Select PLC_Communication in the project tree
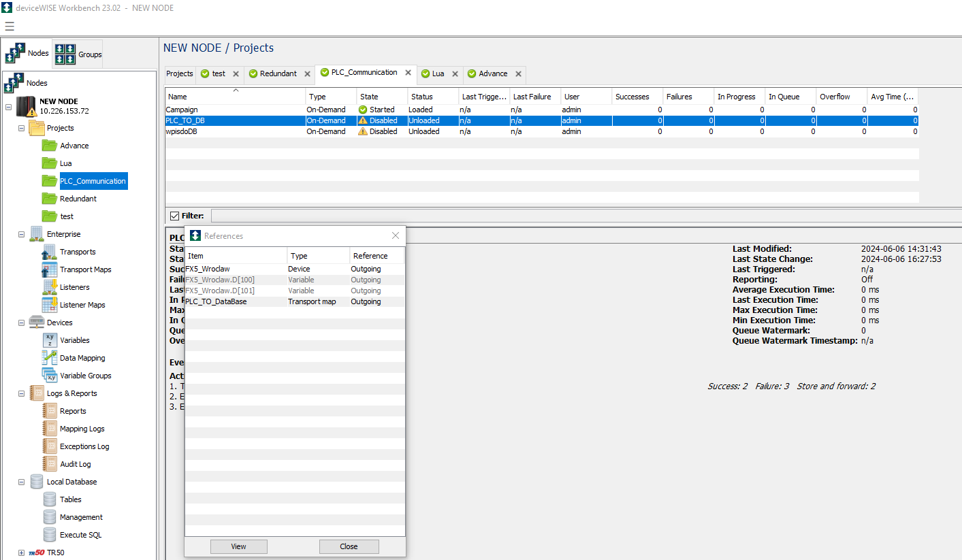962x560 pixels. tap(93, 181)
